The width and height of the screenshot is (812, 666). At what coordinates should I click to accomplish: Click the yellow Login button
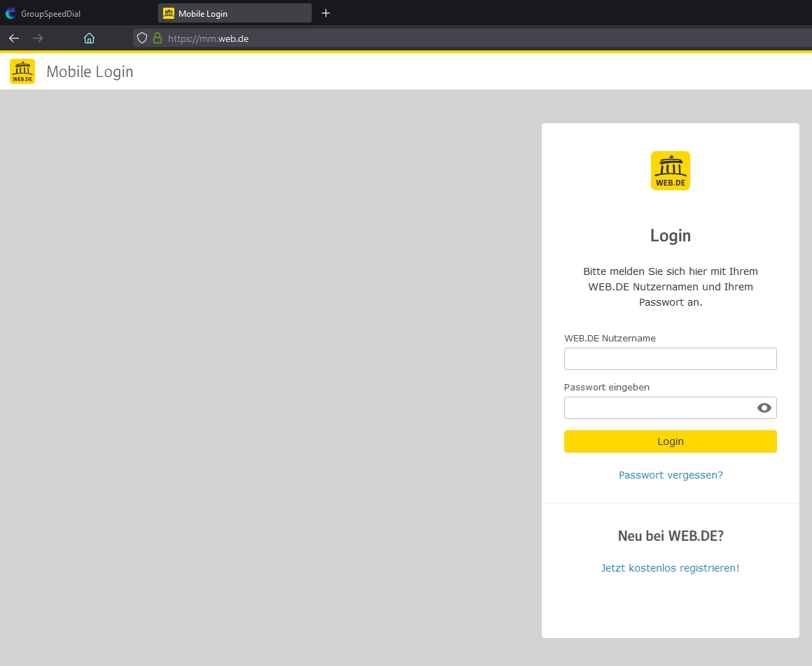pyautogui.click(x=670, y=441)
